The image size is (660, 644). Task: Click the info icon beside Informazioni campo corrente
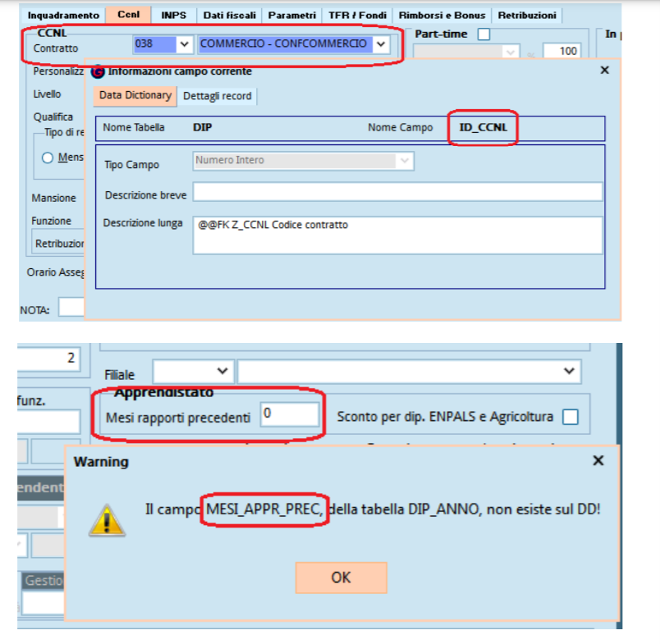pos(98,71)
